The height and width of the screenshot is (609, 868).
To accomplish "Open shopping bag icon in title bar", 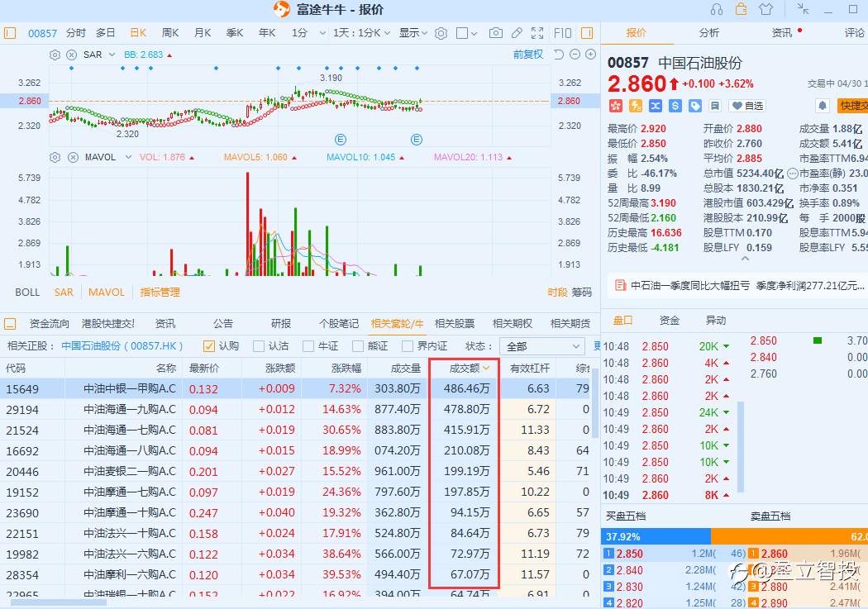I will pyautogui.click(x=741, y=9).
